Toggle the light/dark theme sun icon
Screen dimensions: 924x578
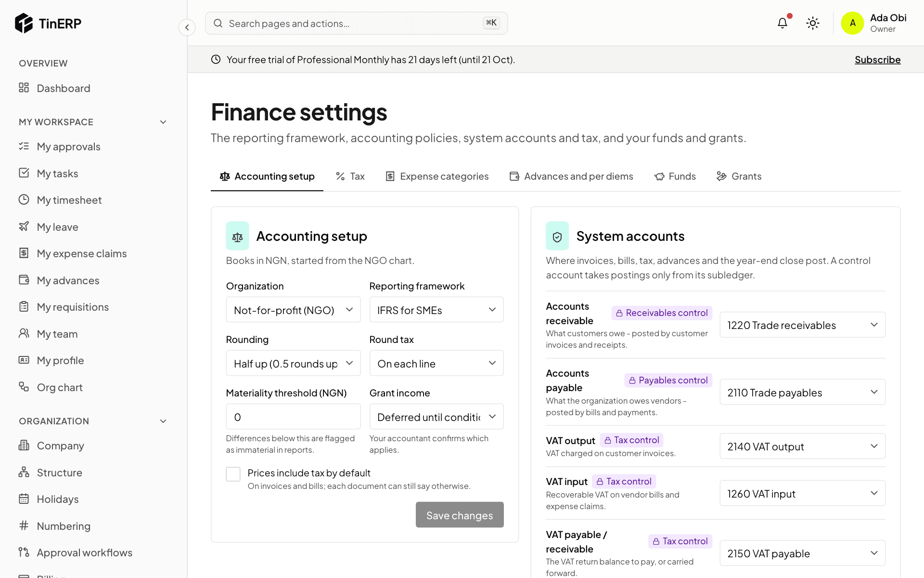[x=813, y=23]
